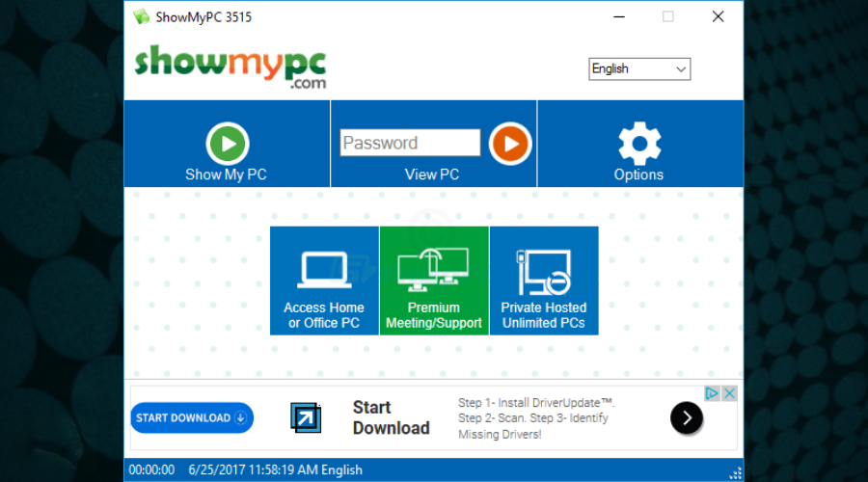Click the ad's square arrow logo icon
This screenshot has height=482, width=868.
[306, 417]
